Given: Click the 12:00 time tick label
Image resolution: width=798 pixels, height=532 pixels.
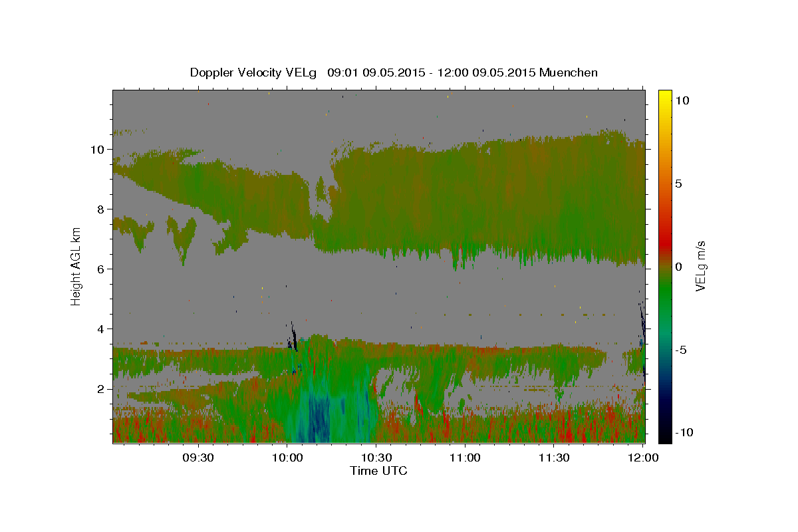Looking at the screenshot, I should [x=643, y=458].
